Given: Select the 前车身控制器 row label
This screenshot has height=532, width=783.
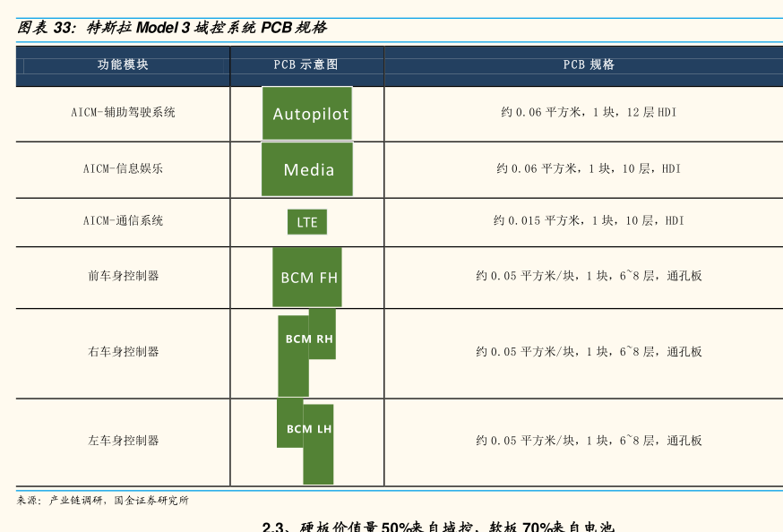Looking at the screenshot, I should pos(123,276).
